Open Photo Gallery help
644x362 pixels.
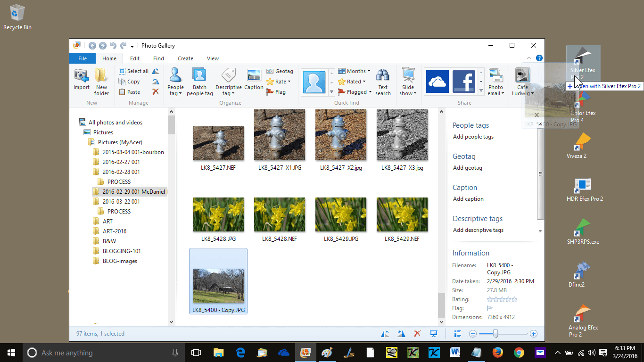539,58
